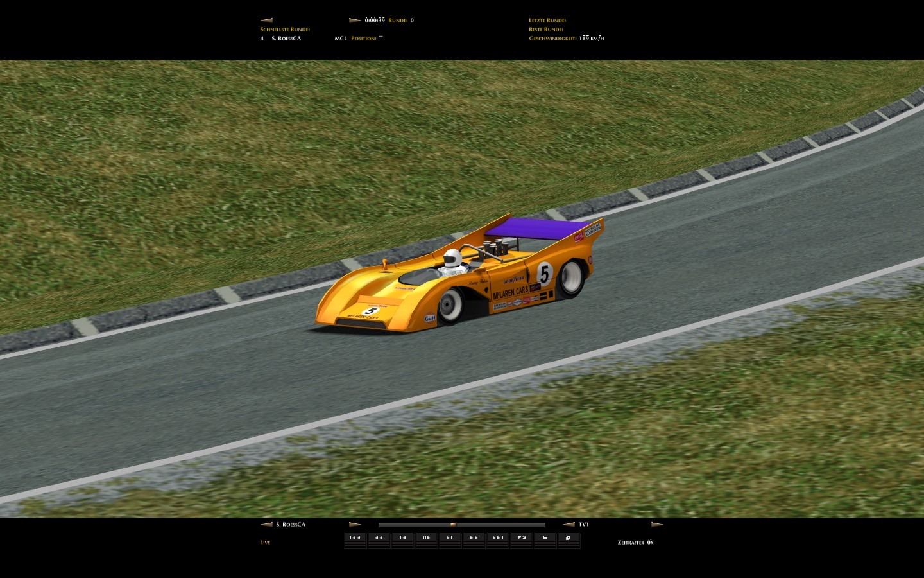Click the 'MCL' team abbreviation
The image size is (924, 578).
click(341, 39)
